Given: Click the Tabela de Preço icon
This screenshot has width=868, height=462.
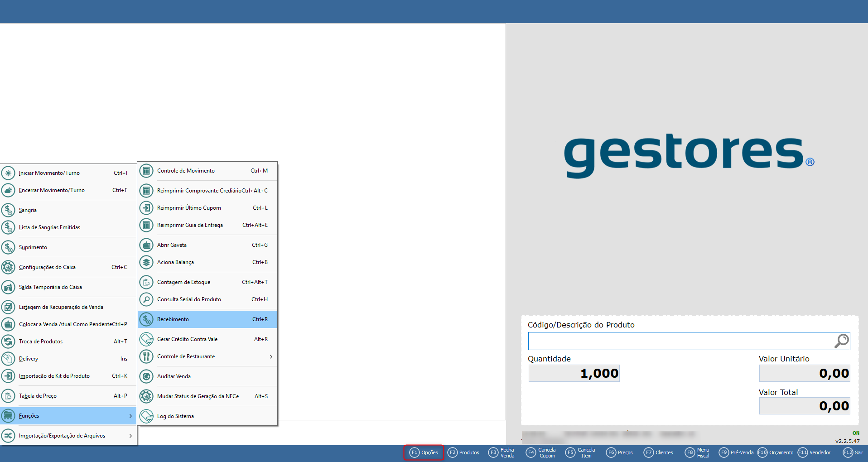Looking at the screenshot, I should click(x=8, y=396).
